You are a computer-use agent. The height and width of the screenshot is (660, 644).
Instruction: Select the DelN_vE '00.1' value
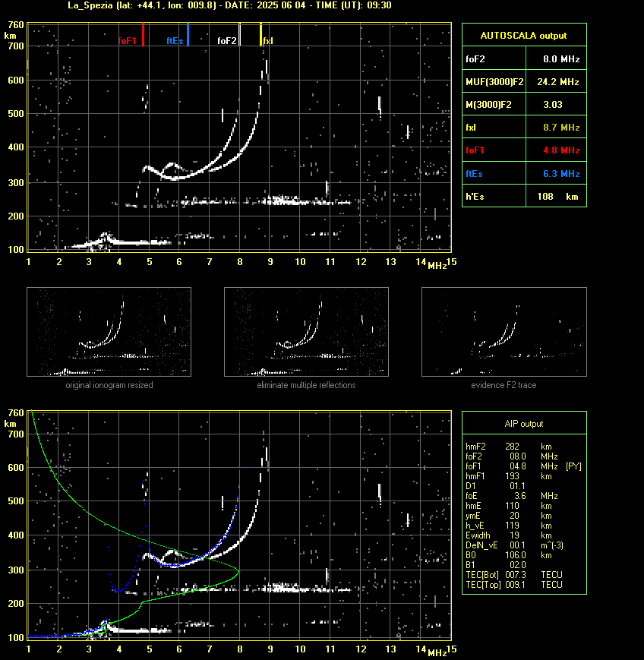518,545
